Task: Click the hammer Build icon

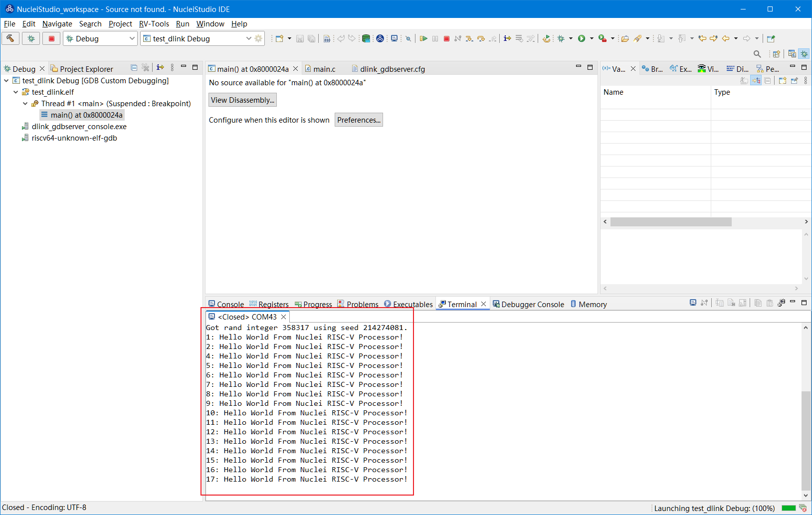Action: (x=10, y=38)
